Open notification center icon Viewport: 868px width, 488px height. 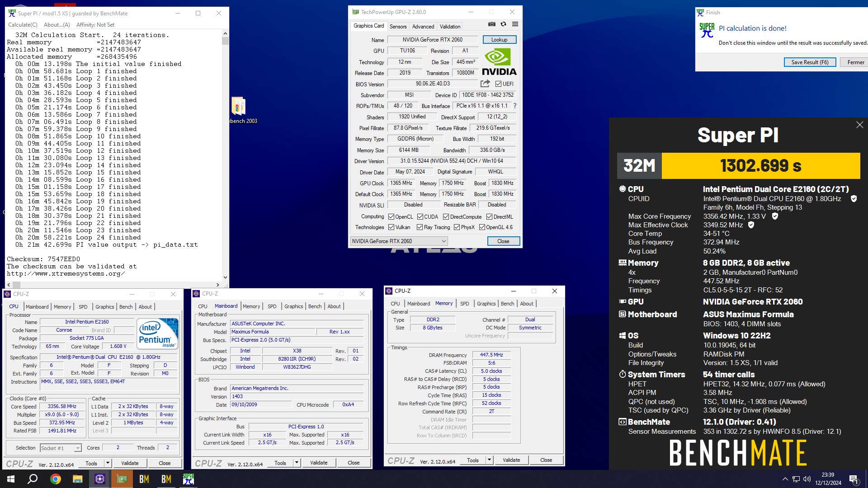click(x=854, y=479)
